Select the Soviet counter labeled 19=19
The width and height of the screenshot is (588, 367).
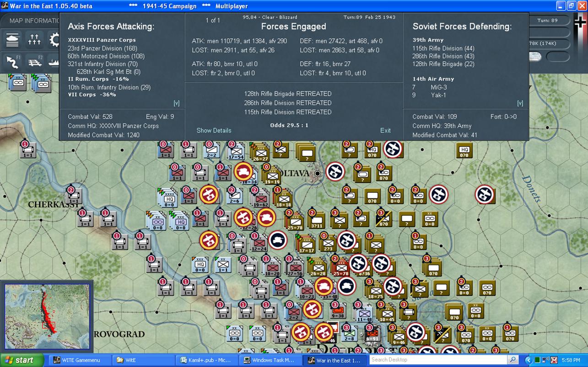click(272, 175)
